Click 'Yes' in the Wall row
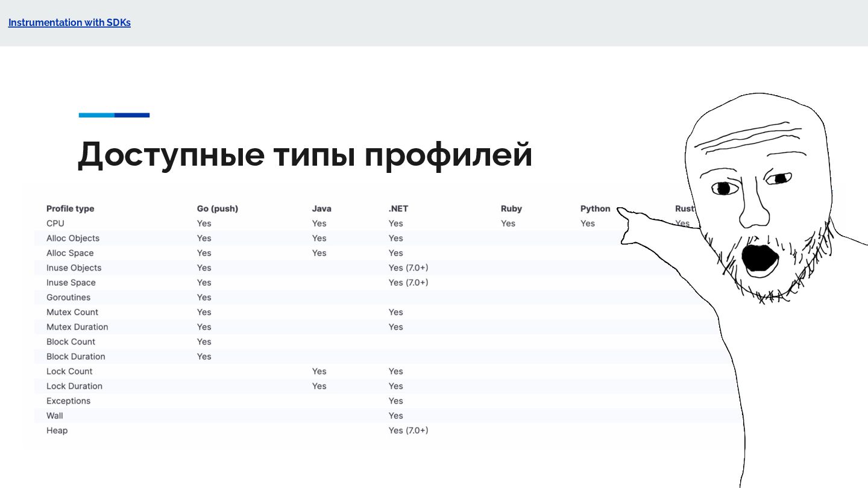This screenshot has height=488, width=868. [x=396, y=416]
